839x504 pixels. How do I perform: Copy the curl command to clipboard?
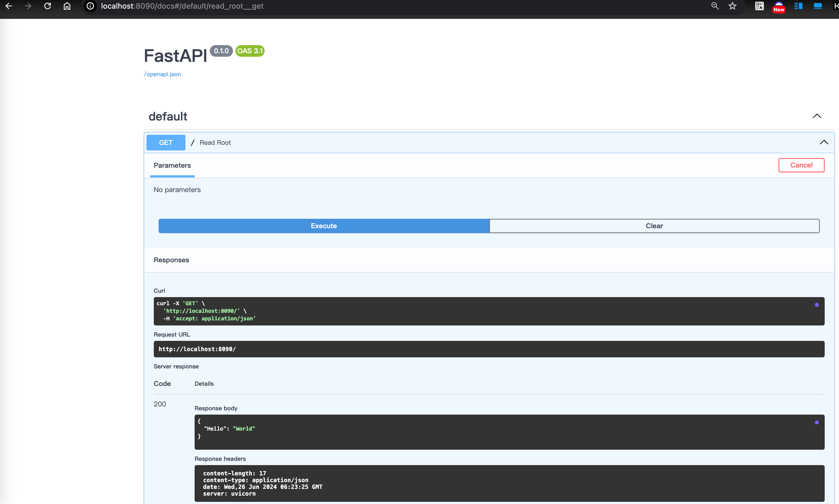817,305
